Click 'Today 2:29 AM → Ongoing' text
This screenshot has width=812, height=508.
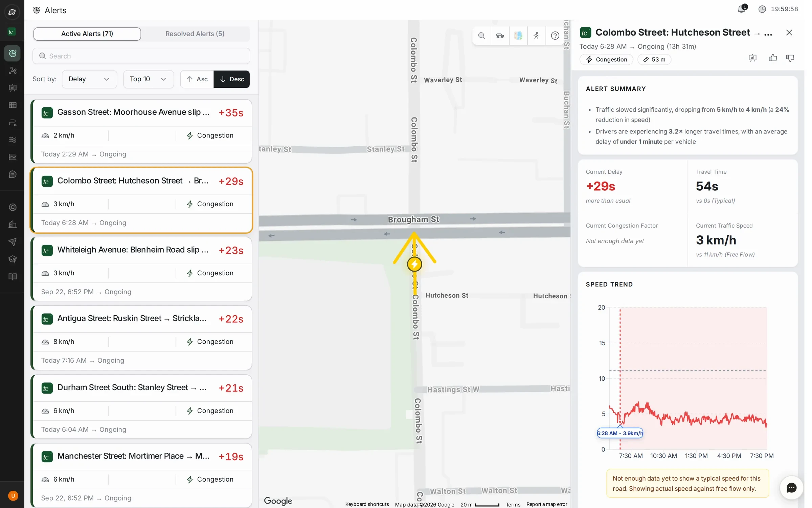click(84, 154)
